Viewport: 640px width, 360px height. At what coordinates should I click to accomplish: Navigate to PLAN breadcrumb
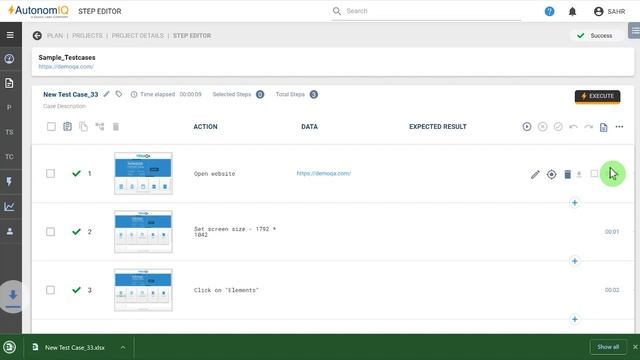(x=55, y=36)
